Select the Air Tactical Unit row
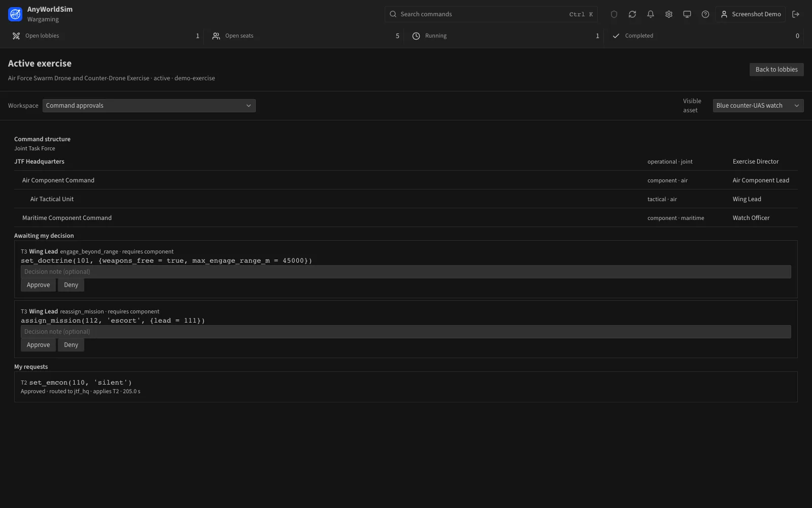Image resolution: width=812 pixels, height=508 pixels. pyautogui.click(x=406, y=199)
